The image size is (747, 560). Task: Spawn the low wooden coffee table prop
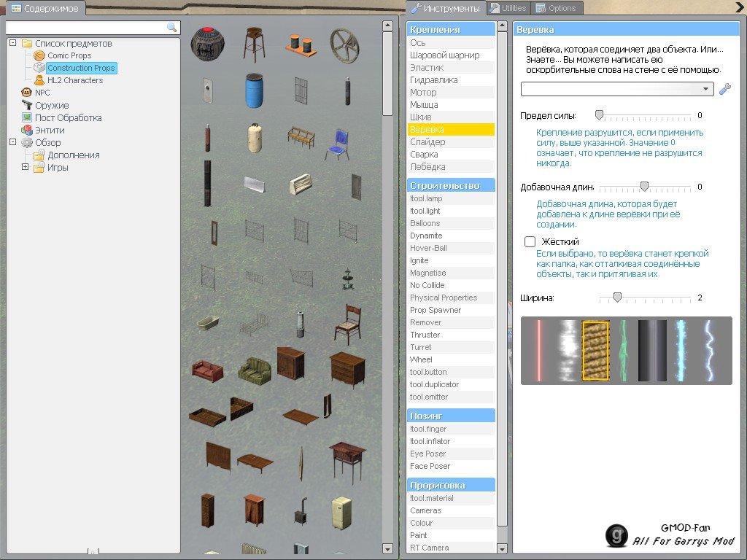[x=255, y=463]
